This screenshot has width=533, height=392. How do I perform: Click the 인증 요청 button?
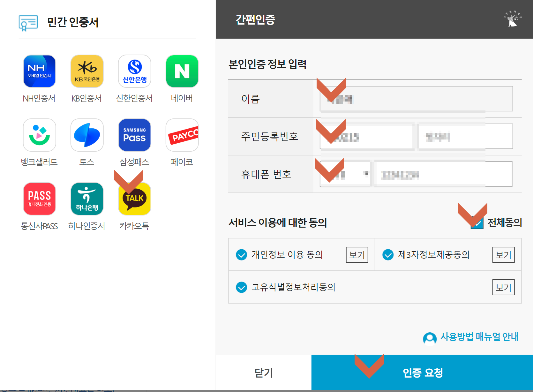click(x=422, y=372)
